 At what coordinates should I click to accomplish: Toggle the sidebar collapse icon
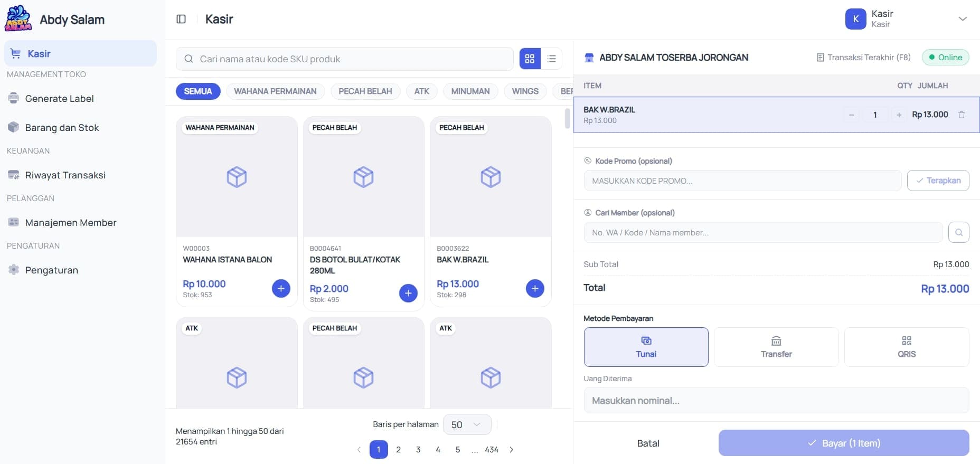point(181,19)
